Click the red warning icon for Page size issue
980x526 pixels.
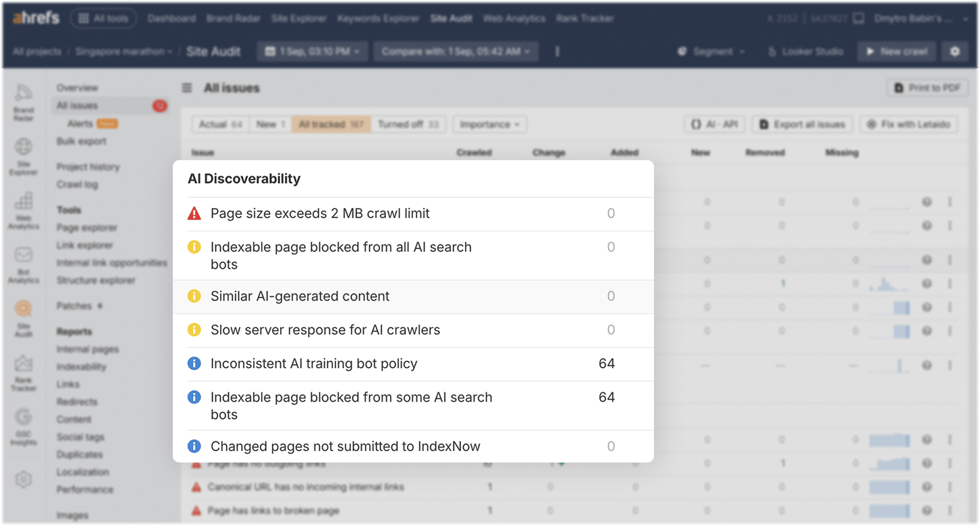194,213
